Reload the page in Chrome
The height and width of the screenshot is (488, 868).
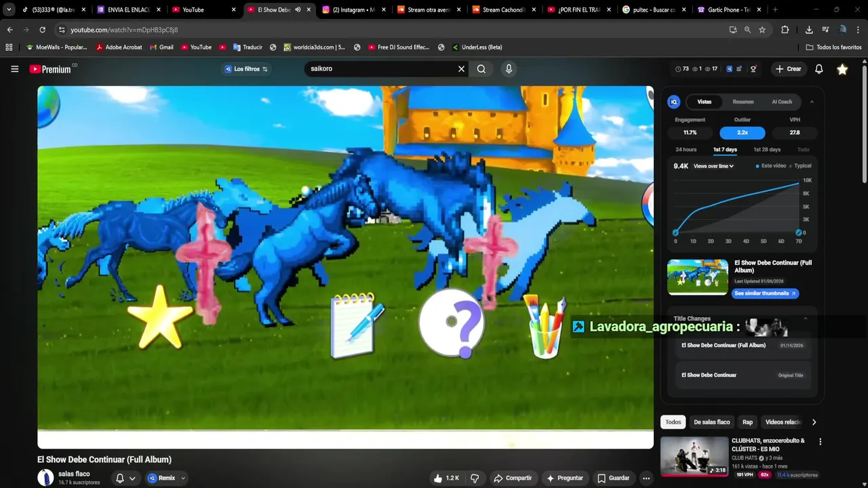tap(42, 30)
